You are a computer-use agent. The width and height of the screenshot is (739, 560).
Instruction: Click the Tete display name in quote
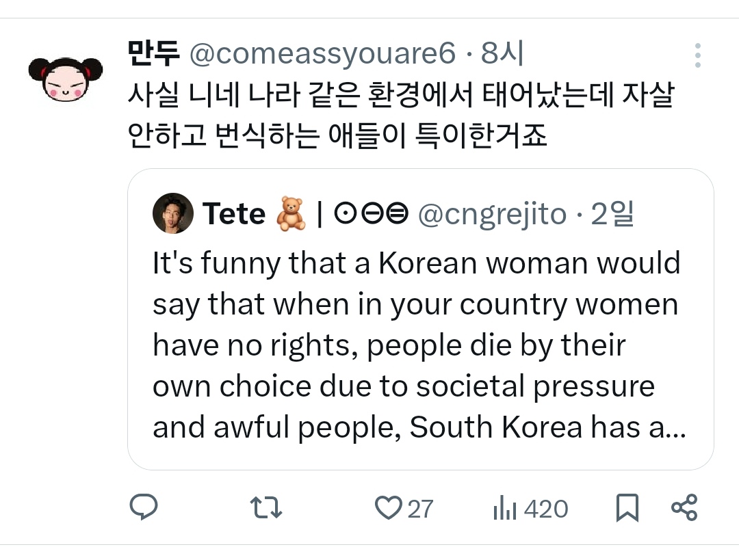click(x=234, y=214)
